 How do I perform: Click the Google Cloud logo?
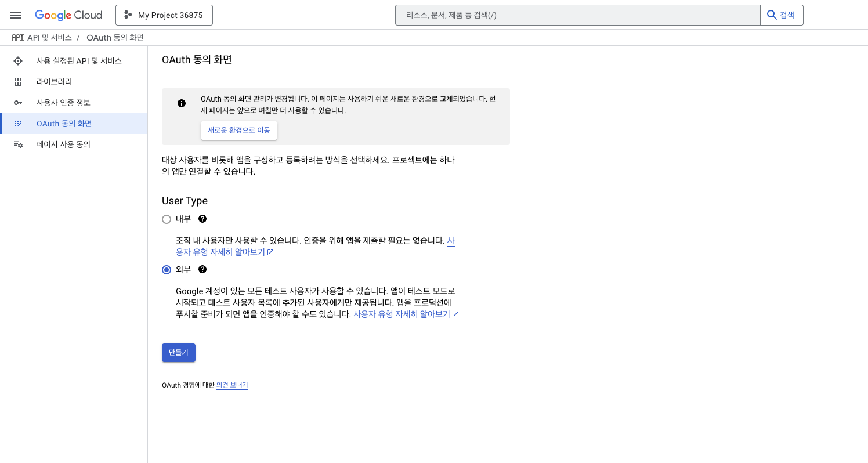point(68,15)
